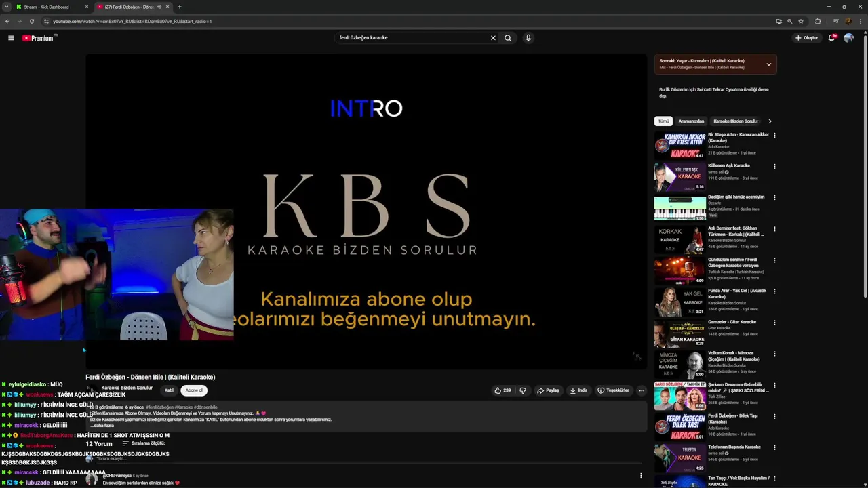This screenshot has height=488, width=868.
Task: Share the video via Paylaş
Action: click(548, 390)
